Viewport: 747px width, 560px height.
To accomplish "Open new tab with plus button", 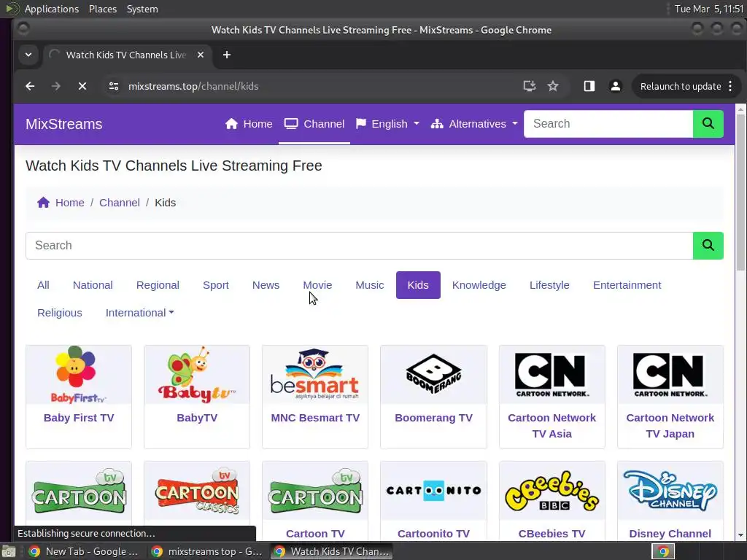I will point(227,55).
